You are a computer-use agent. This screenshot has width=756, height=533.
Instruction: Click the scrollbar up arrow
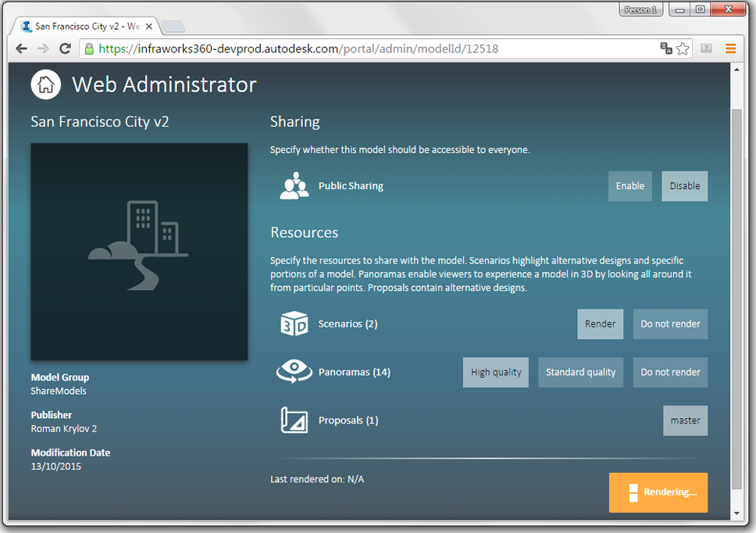736,70
